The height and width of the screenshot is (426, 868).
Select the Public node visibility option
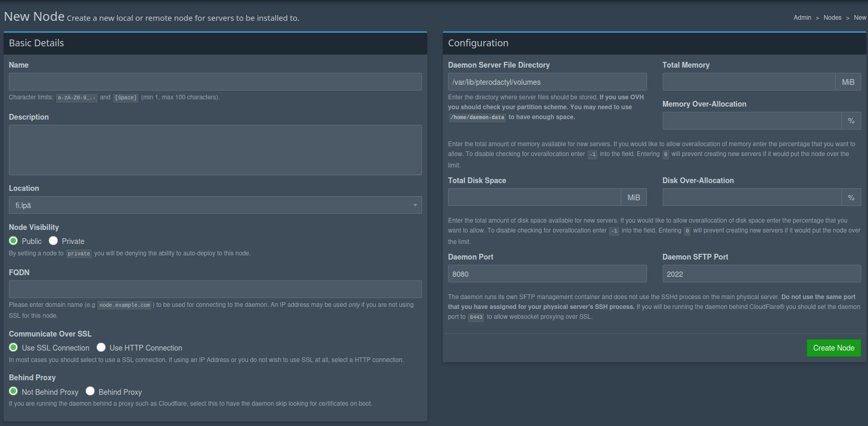point(14,241)
